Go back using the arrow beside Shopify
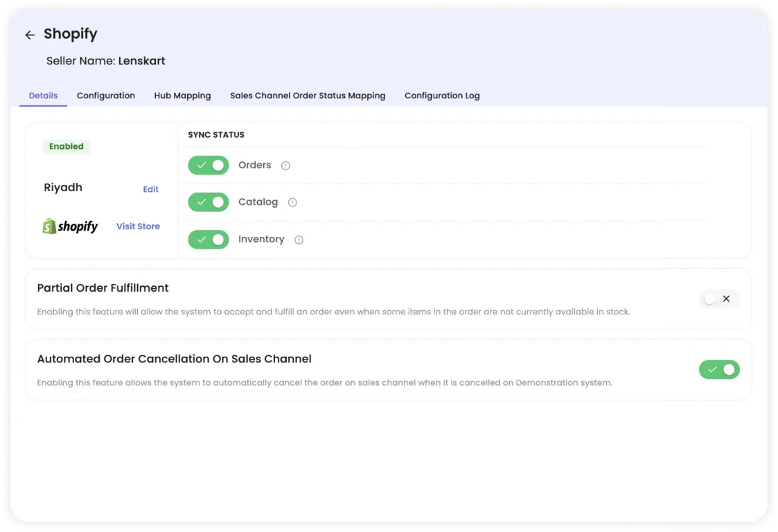Screen dimensions: 778x532 [30, 35]
